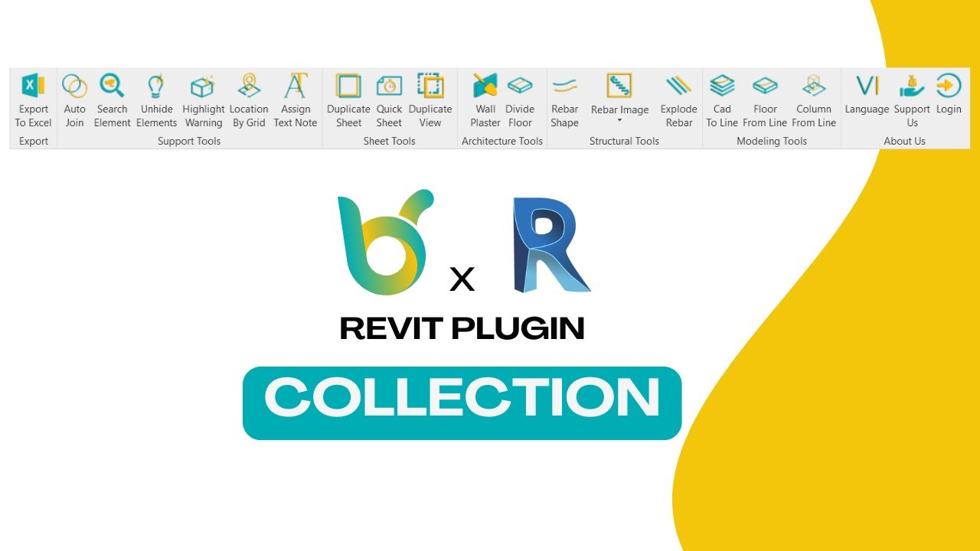Select the Column From Line tool
The image size is (980, 551).
pyautogui.click(x=813, y=99)
